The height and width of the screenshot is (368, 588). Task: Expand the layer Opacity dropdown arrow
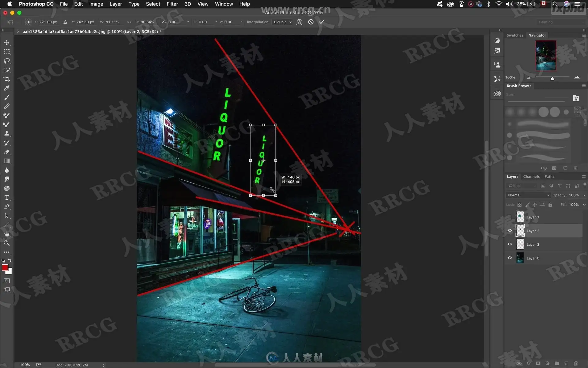584,195
